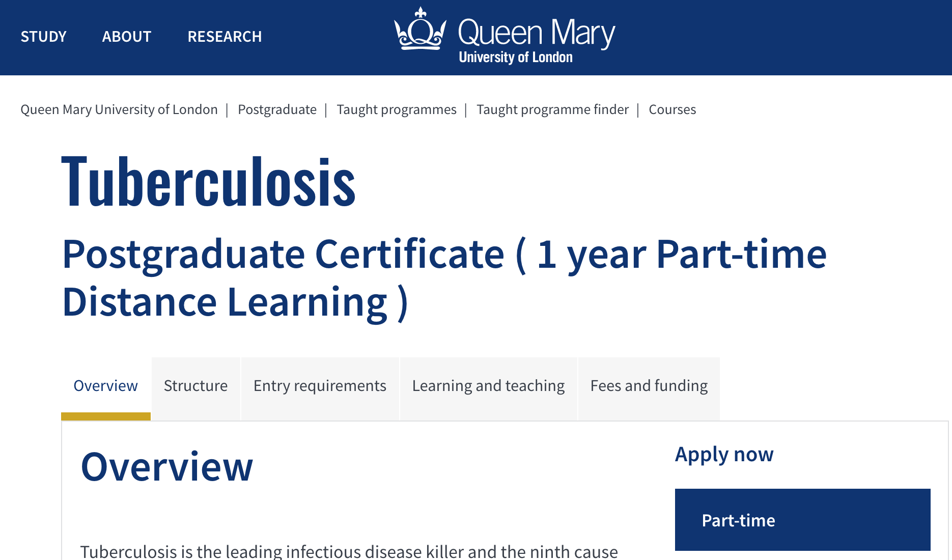This screenshot has height=560, width=952.
Task: Click the Tuberculosis page title
Action: (209, 182)
